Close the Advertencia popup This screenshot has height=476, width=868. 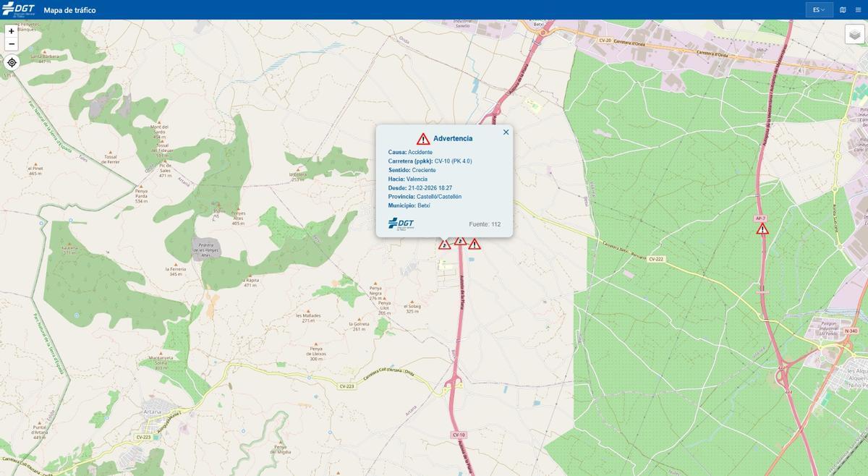506,132
